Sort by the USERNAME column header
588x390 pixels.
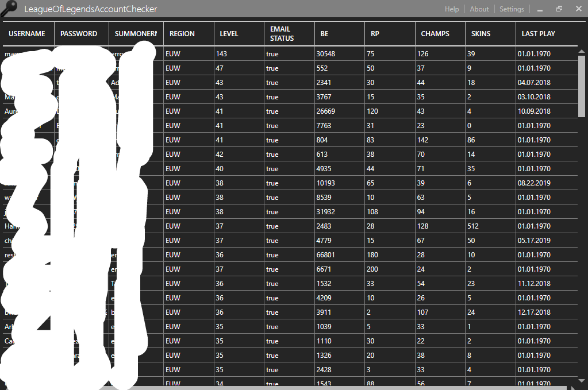point(29,34)
